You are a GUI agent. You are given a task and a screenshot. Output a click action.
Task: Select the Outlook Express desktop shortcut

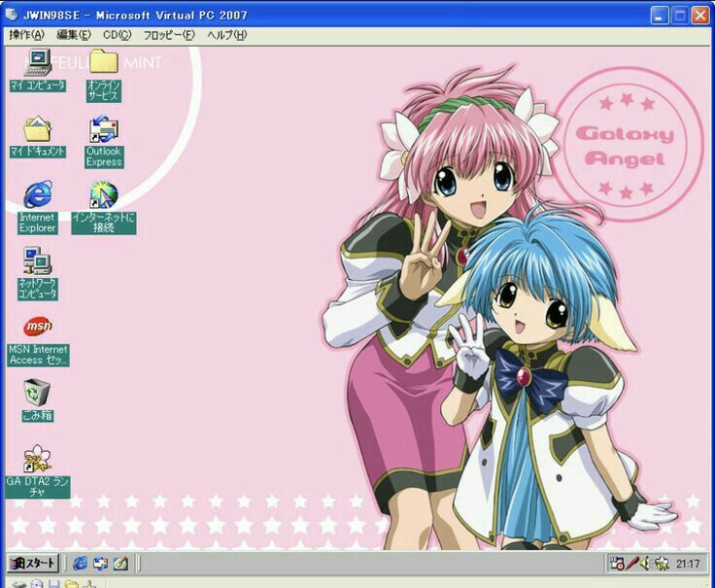(103, 131)
